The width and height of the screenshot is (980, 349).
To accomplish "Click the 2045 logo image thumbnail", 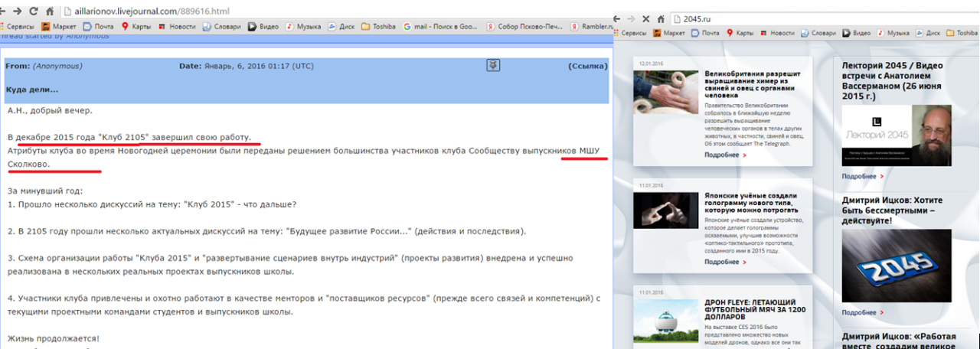I will click(x=897, y=266).
